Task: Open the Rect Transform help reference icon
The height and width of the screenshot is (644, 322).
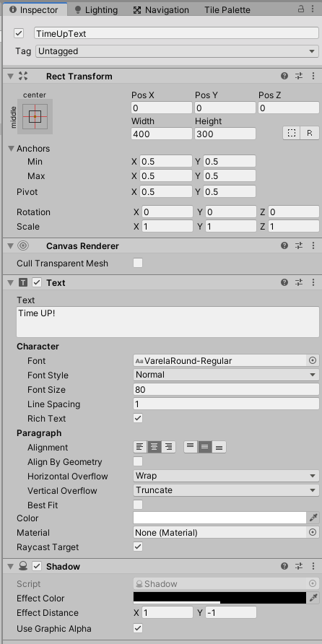Action: (284, 76)
